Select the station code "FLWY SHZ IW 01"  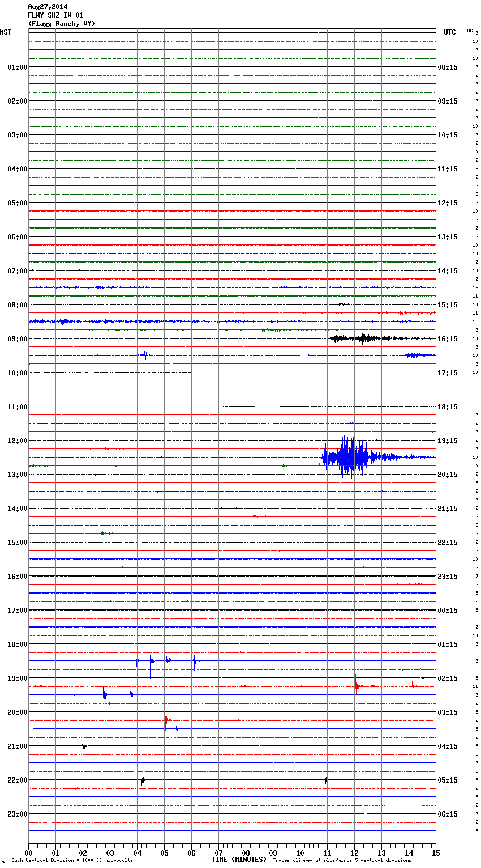point(55,15)
